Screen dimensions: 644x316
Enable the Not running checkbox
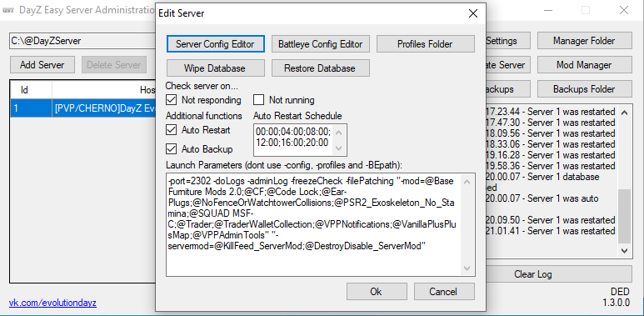[x=258, y=100]
